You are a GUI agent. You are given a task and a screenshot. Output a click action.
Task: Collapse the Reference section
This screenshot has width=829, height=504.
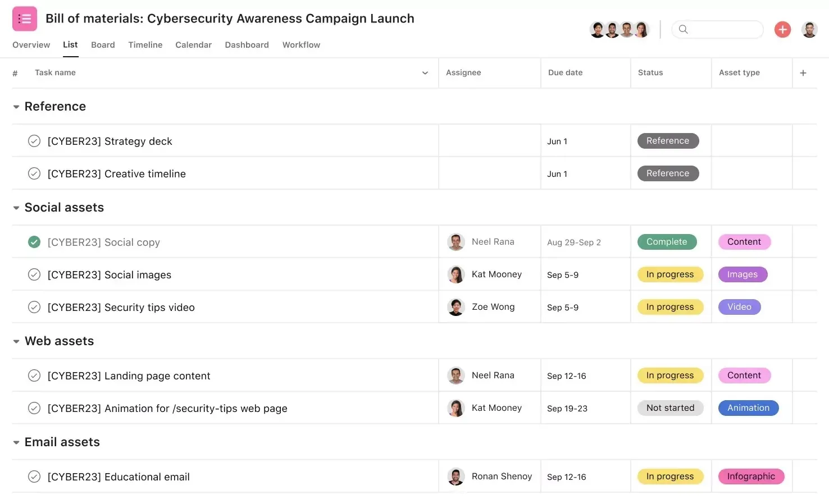(16, 107)
